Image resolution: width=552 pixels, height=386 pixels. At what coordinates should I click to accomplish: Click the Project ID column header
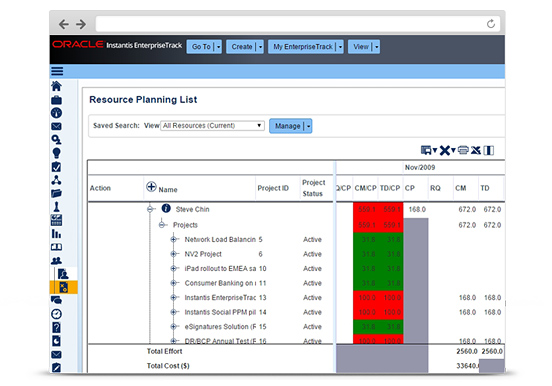273,188
